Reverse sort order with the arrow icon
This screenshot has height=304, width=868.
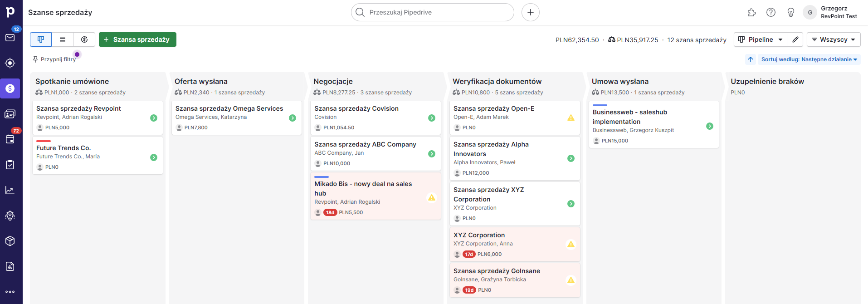[x=751, y=59]
